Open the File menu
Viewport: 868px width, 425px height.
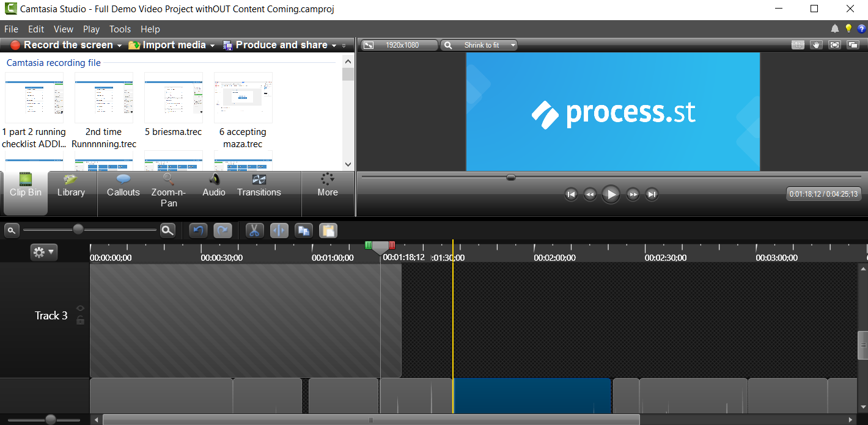pyautogui.click(x=11, y=29)
